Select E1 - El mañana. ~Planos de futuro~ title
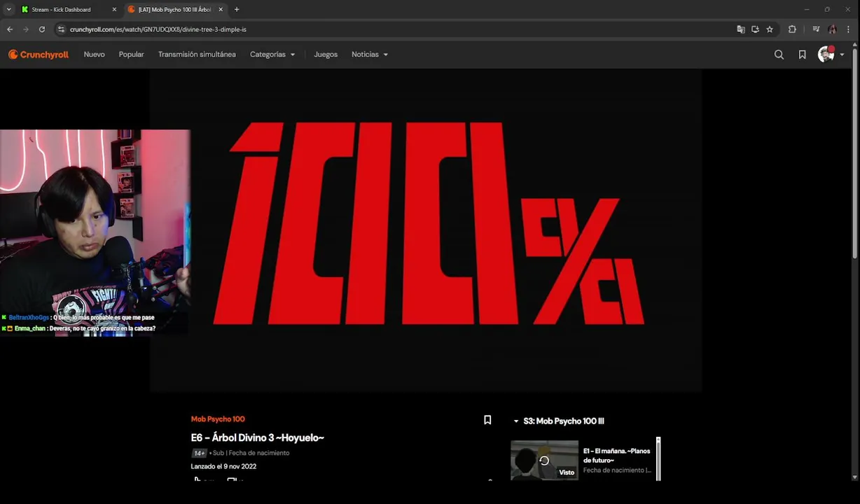Viewport: 860px width, 504px height. tap(617, 456)
